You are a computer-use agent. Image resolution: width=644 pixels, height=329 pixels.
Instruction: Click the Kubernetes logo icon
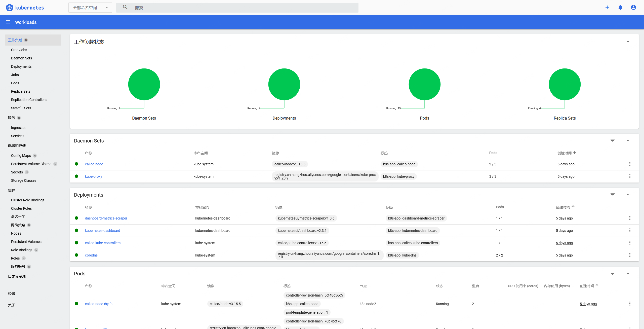pos(10,8)
